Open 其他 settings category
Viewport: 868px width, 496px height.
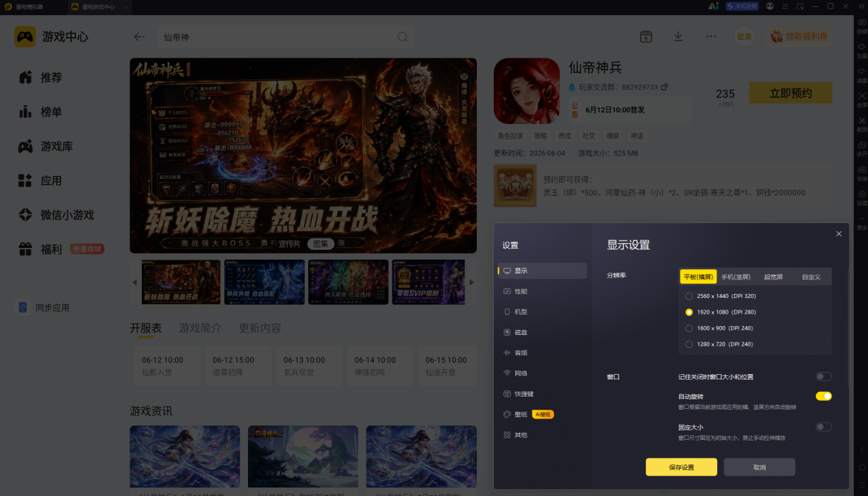click(543, 435)
